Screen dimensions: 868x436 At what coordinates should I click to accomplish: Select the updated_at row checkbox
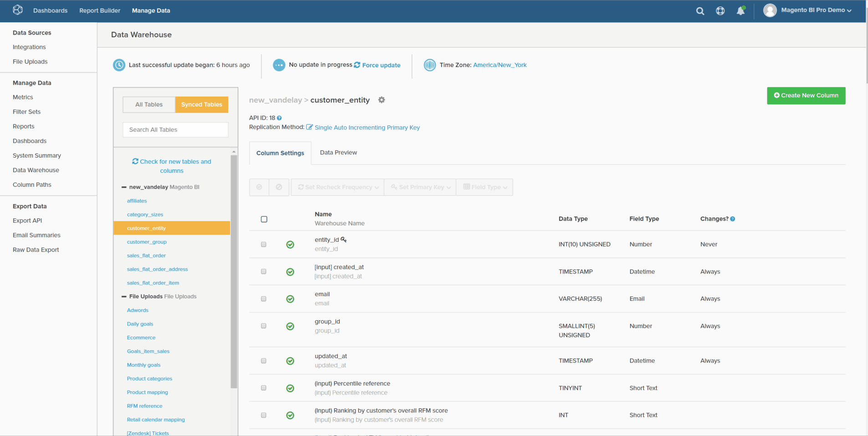pos(264,361)
